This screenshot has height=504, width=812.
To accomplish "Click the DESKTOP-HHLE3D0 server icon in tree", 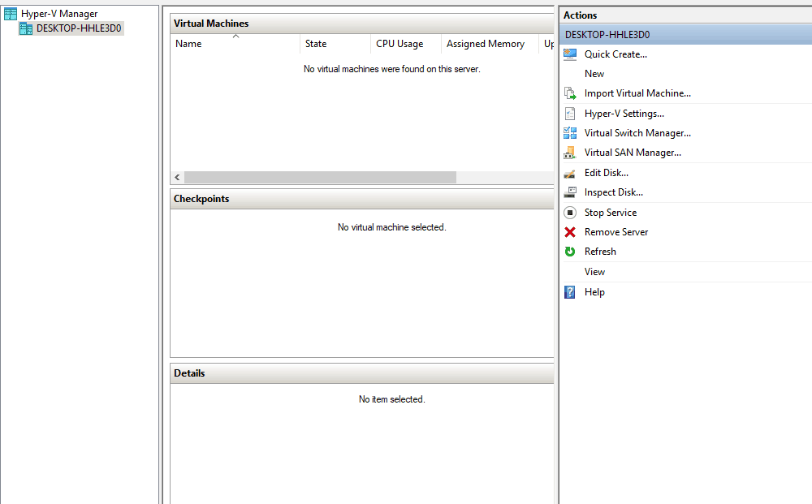I will point(26,28).
